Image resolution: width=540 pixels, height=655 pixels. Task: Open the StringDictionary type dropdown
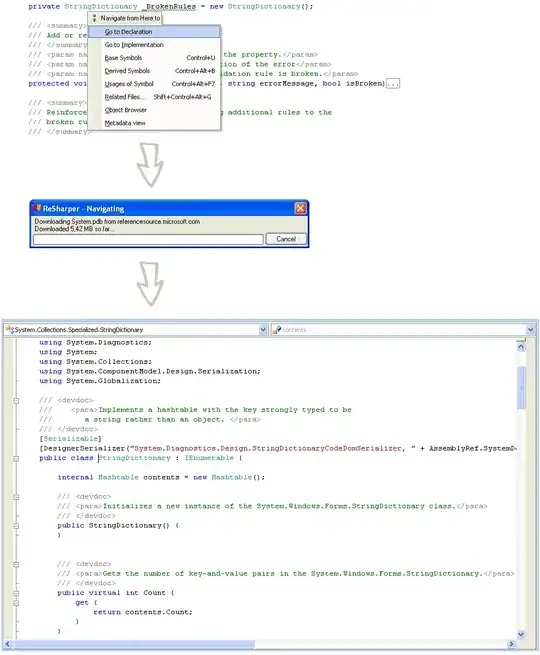[263, 330]
